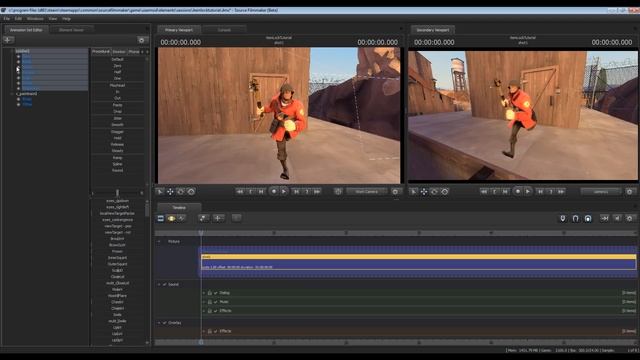Select the selection tool in Primary Viewport toolbar
640x360 pixels.
pos(160,191)
